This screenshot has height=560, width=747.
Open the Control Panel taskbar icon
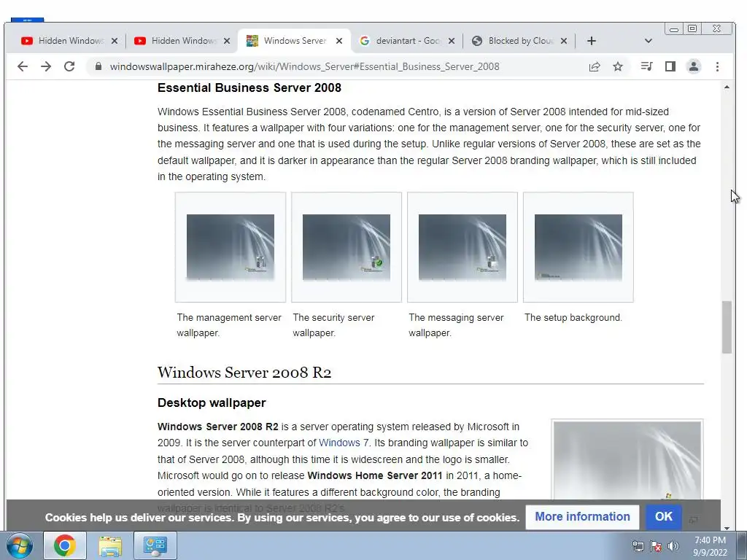[155, 545]
